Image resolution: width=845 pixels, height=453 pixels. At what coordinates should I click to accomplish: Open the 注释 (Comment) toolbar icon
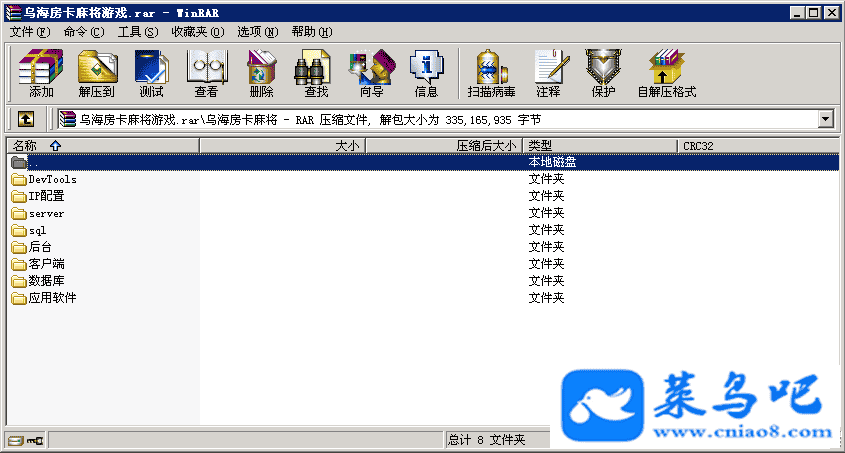(x=548, y=74)
